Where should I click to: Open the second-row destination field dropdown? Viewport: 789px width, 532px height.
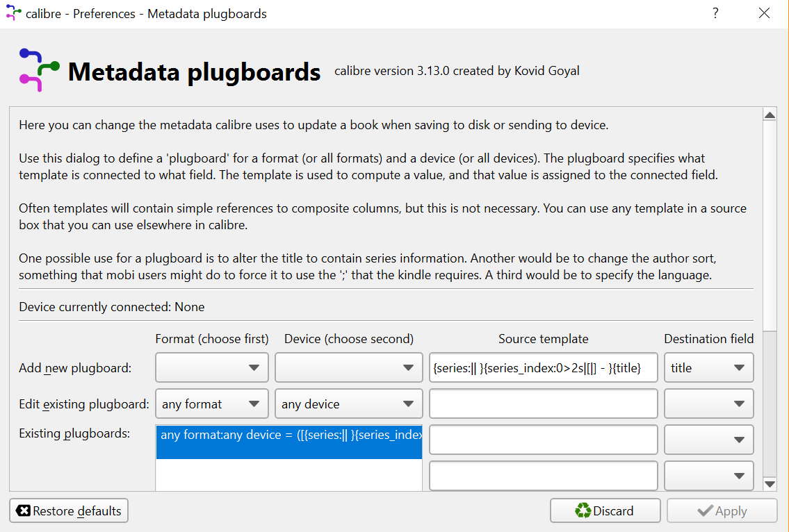tap(708, 404)
